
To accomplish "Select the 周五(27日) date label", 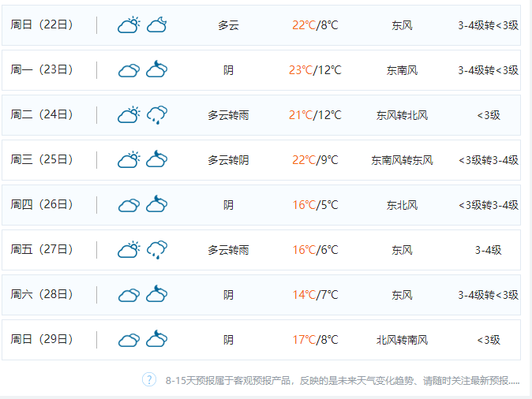I will pyautogui.click(x=42, y=249).
